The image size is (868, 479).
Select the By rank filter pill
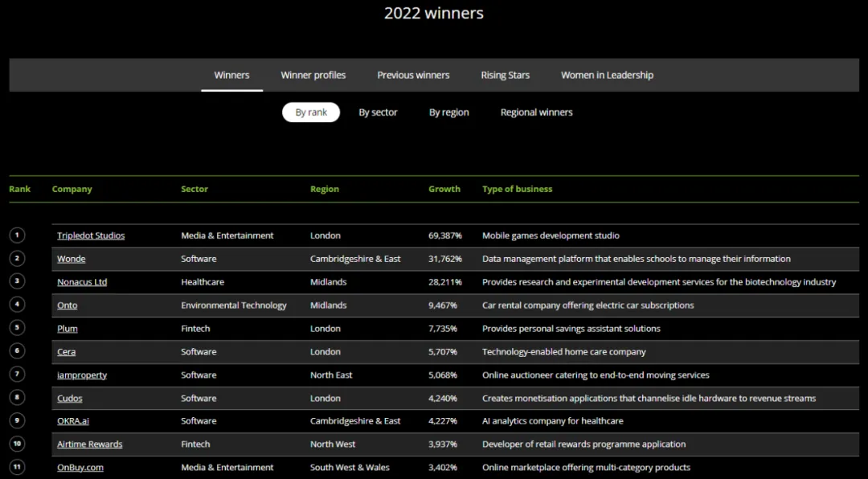[x=311, y=113]
